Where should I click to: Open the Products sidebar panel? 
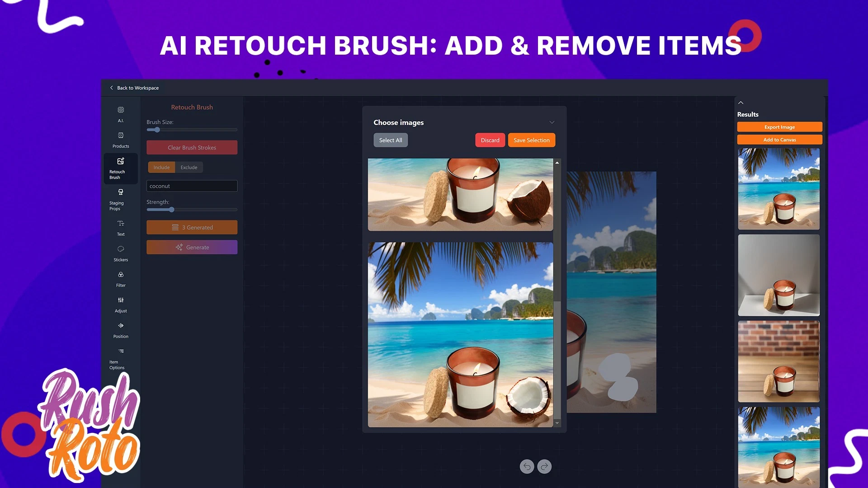coord(121,140)
